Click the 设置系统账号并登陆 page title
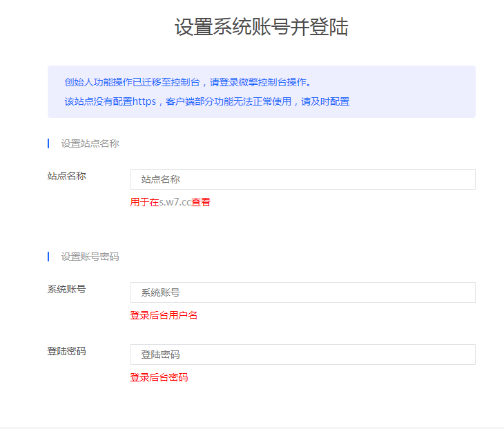 (262, 27)
